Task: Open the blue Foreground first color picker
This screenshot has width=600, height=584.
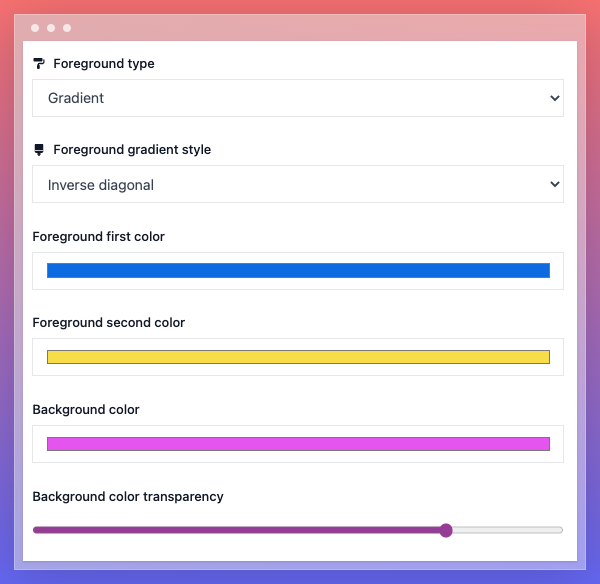Action: (x=298, y=271)
